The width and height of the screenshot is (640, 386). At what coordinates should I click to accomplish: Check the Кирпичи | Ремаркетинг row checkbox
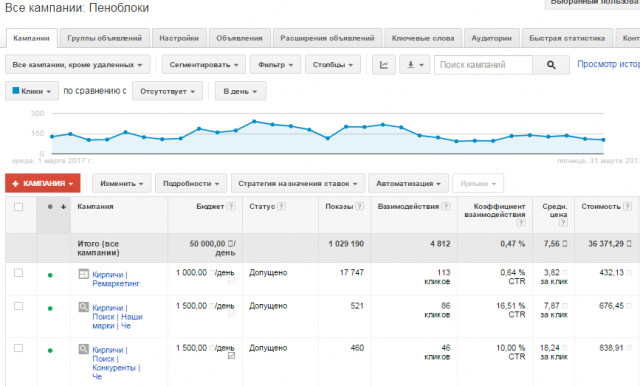(x=18, y=273)
